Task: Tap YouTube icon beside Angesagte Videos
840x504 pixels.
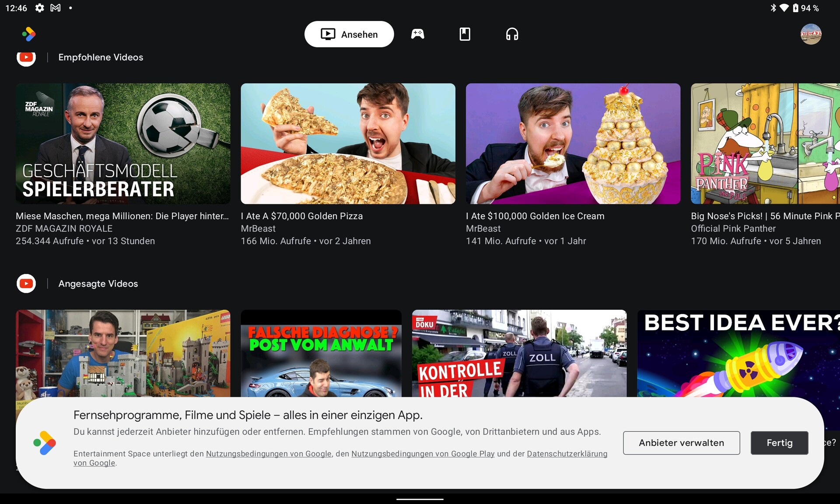Action: 26,283
